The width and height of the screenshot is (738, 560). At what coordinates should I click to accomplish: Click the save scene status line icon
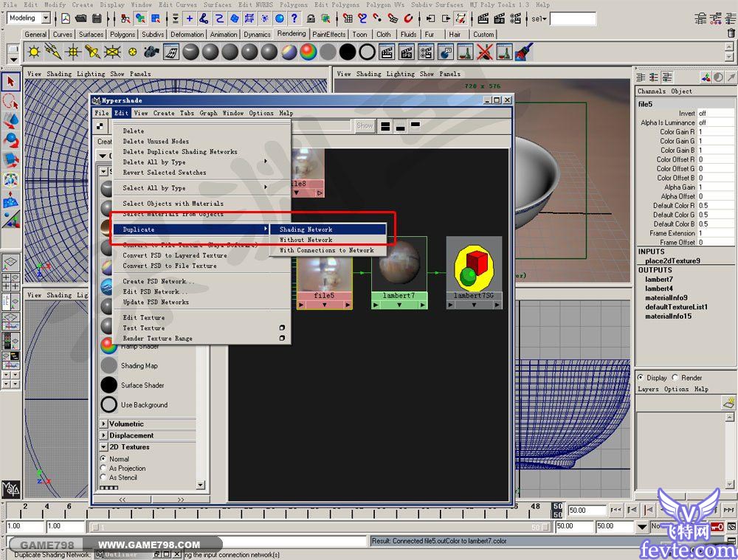[97, 18]
